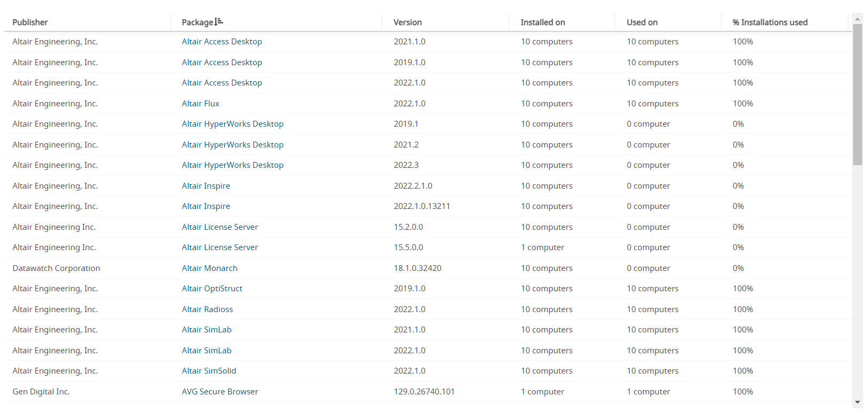This screenshot has height=411, width=868.
Task: Select 0% usage cell for Altair Monarch
Action: (x=738, y=268)
